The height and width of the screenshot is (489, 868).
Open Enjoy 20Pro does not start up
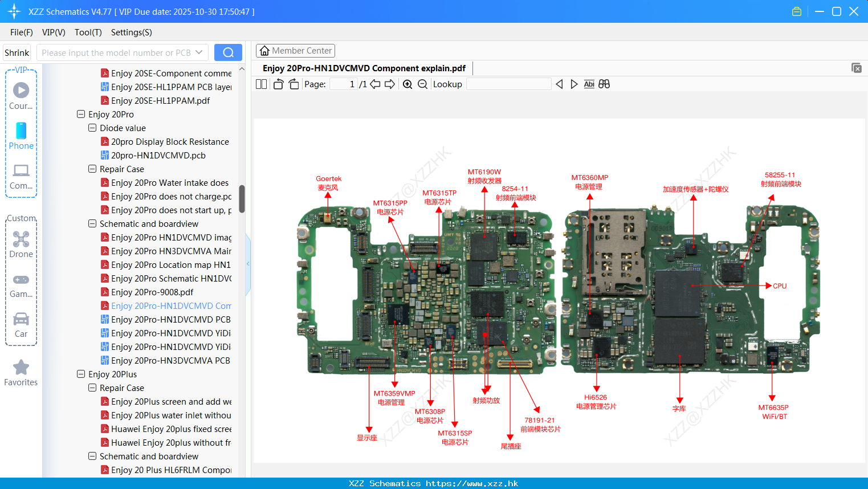(x=171, y=210)
